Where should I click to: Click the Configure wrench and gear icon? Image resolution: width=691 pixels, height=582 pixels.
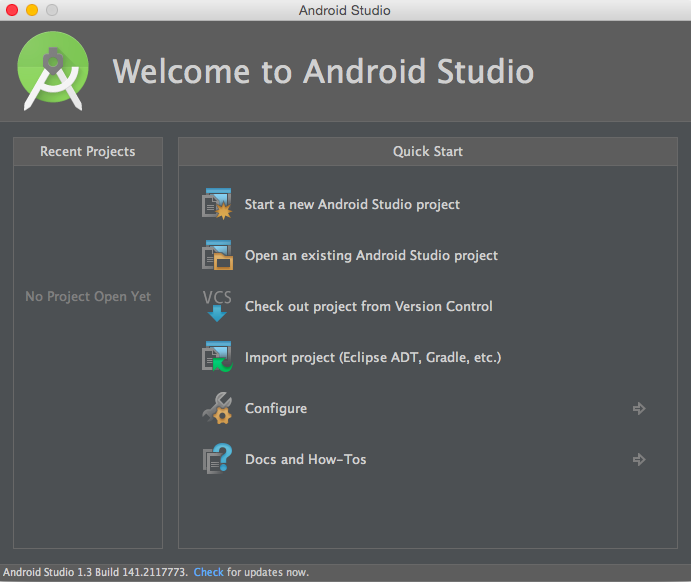coord(217,408)
